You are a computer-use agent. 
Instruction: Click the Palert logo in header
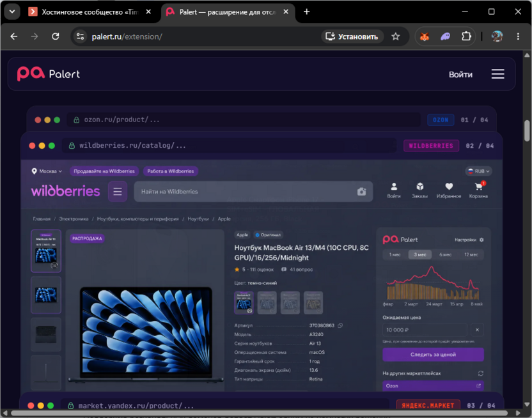[x=49, y=74]
